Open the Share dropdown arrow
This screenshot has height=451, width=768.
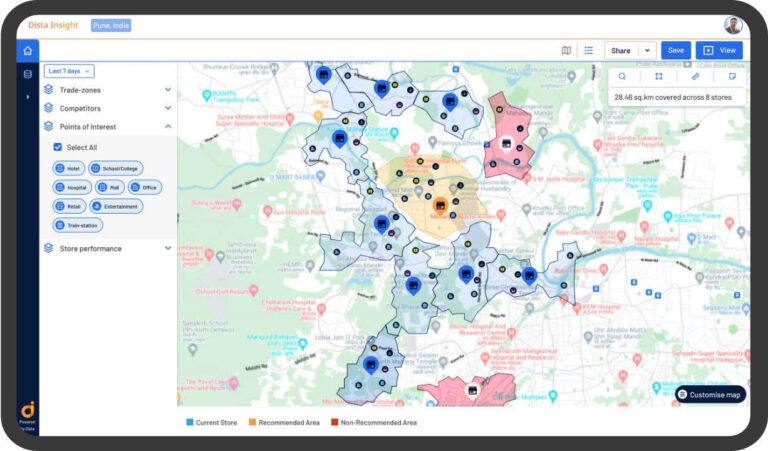(647, 50)
